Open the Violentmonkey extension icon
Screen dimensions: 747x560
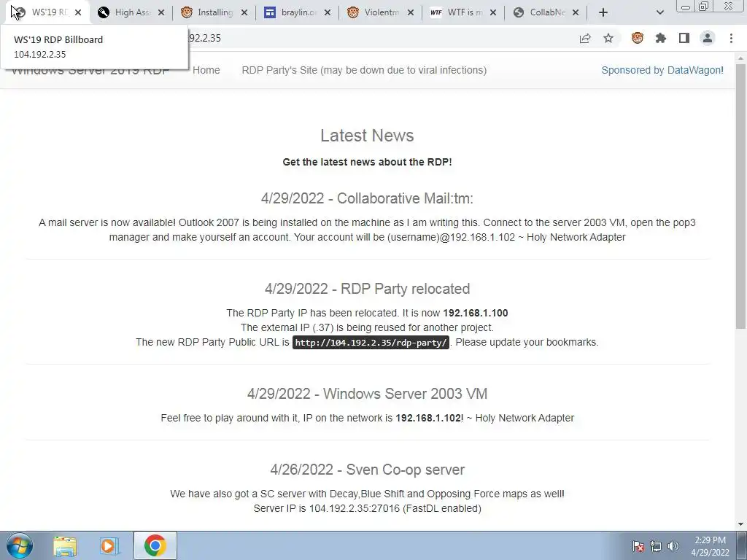tap(638, 38)
